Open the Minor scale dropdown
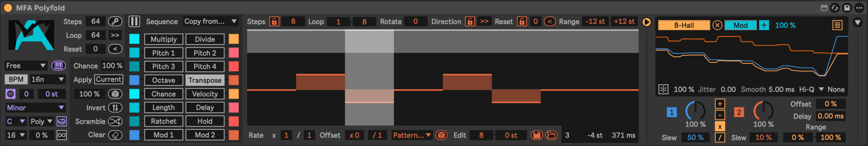 pyautogui.click(x=35, y=108)
